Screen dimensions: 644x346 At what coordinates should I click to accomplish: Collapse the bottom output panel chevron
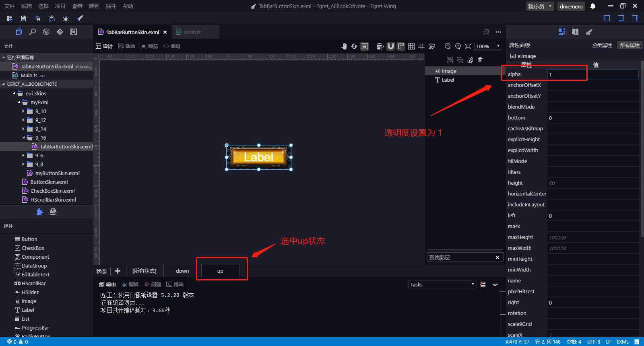pos(495,284)
